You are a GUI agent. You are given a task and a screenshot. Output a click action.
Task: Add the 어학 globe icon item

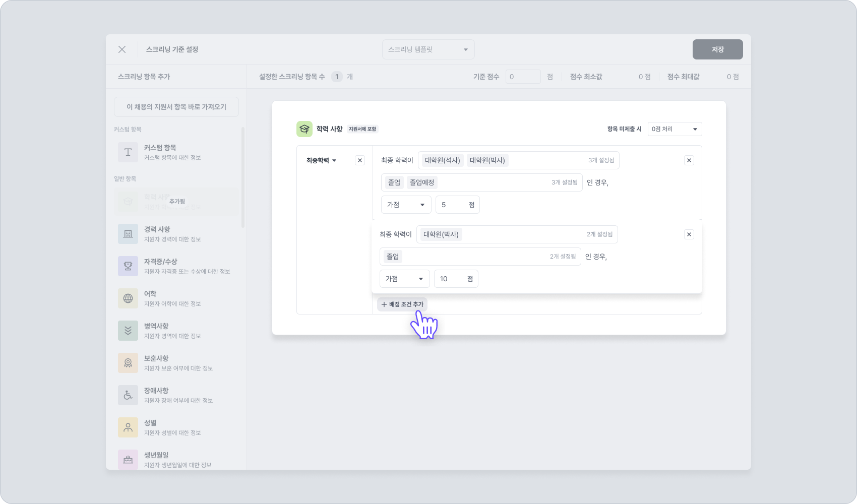pyautogui.click(x=128, y=298)
